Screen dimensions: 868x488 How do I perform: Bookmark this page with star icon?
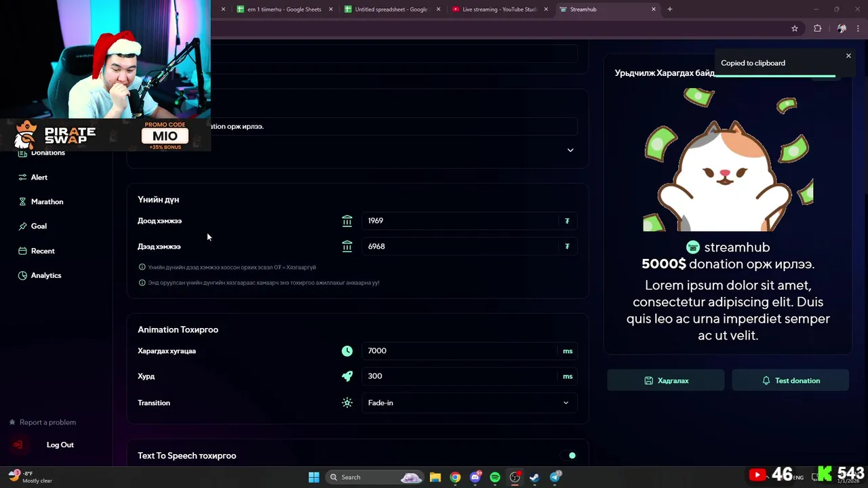pyautogui.click(x=795, y=28)
